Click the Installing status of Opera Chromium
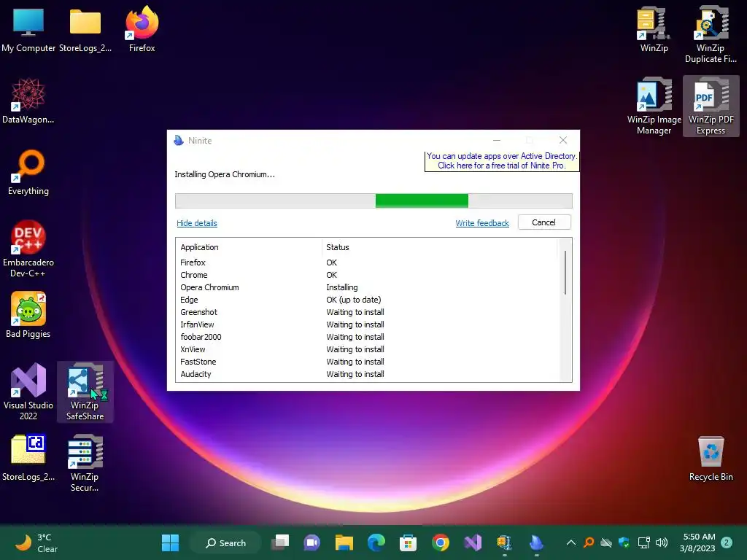747x560 pixels. tap(341, 287)
